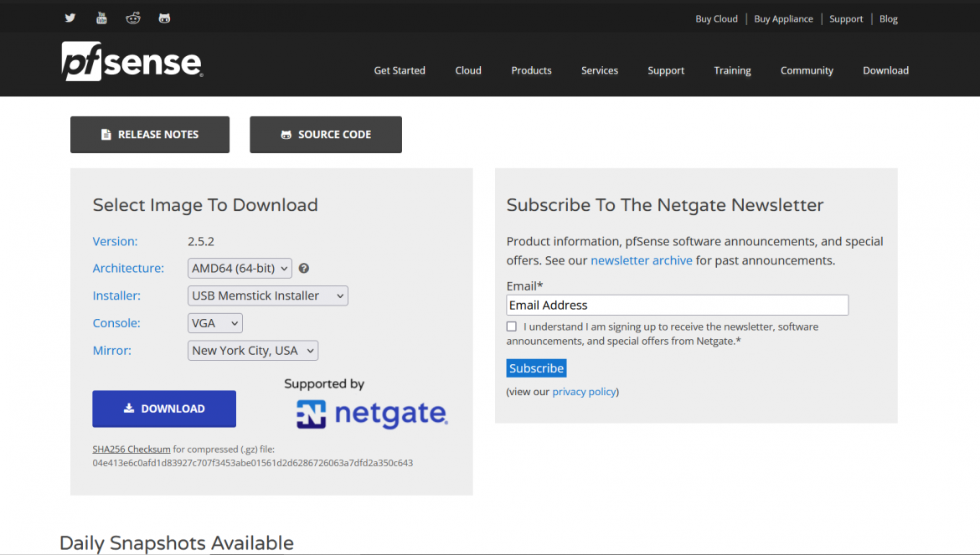Open Buy Cloud link
Screen dimensions: 980x555
point(716,18)
